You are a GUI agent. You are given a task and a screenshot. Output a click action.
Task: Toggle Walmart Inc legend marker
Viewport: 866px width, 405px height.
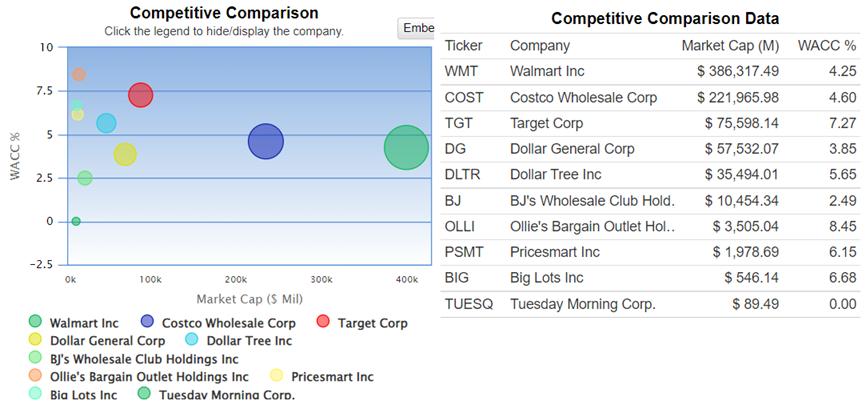click(x=36, y=322)
